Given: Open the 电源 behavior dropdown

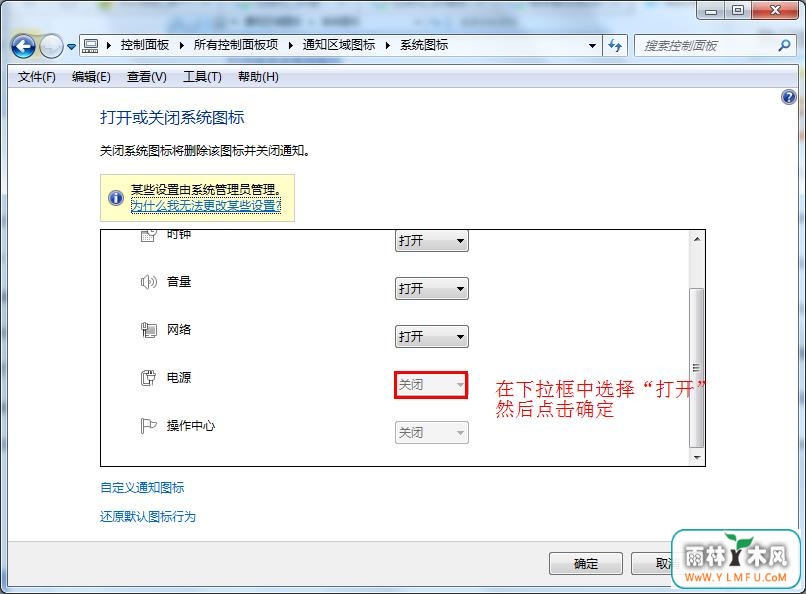Looking at the screenshot, I should 431,385.
